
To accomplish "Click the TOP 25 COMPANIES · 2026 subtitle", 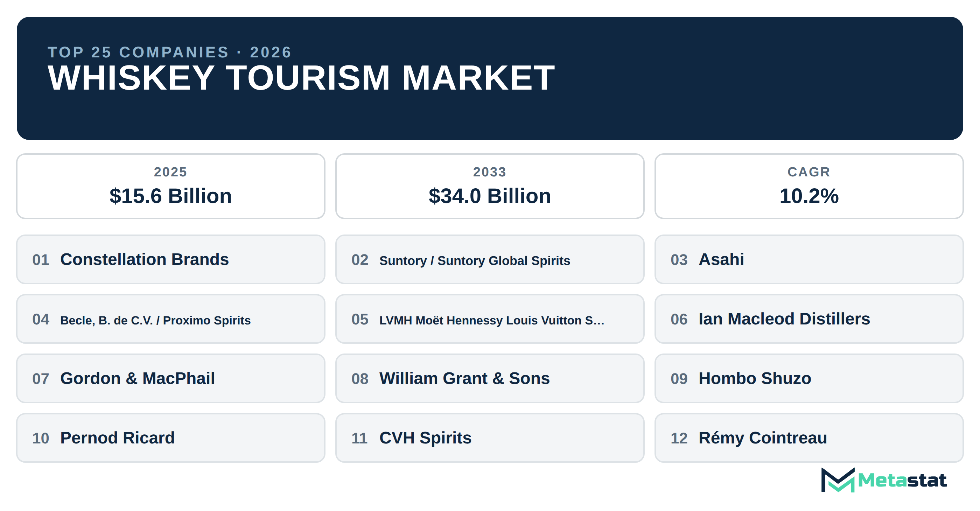I will coord(170,52).
